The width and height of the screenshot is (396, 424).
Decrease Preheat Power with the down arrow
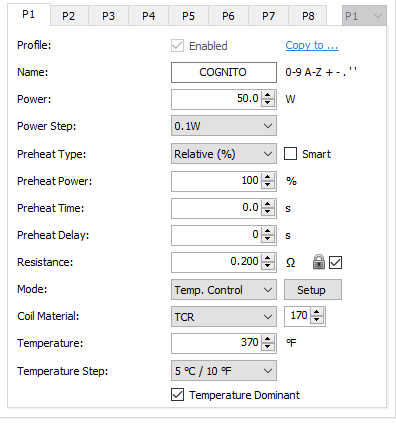pos(268,184)
